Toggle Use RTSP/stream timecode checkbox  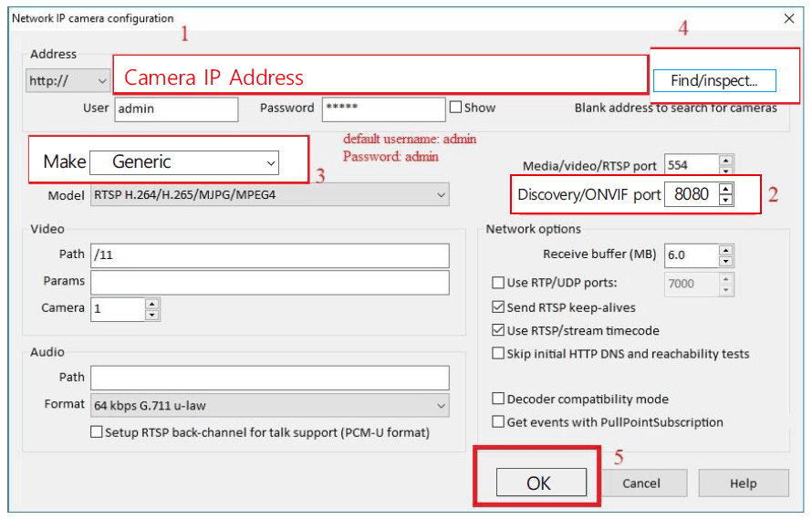click(498, 330)
